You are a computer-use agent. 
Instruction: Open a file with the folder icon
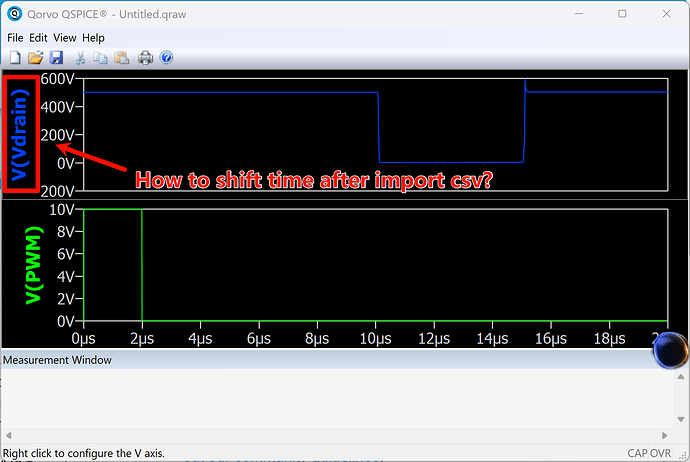pyautogui.click(x=35, y=58)
